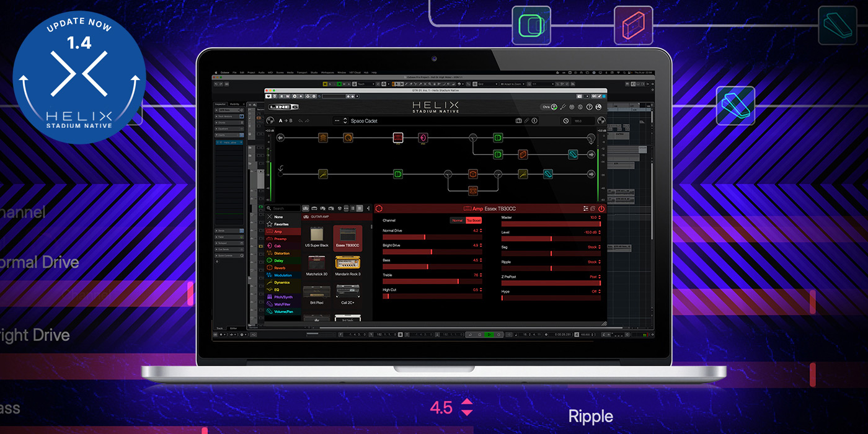Open Ripple Stock value selector
The width and height of the screenshot is (868, 434).
(x=594, y=262)
